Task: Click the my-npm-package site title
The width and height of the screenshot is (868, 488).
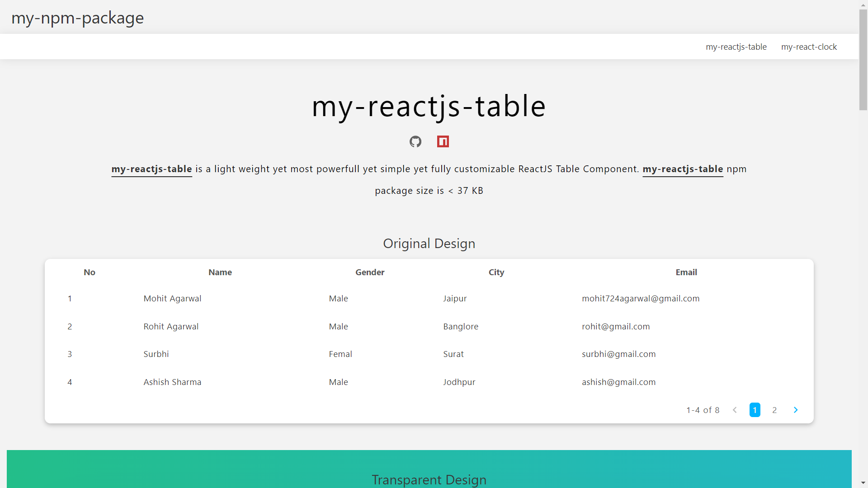Action: [x=78, y=18]
